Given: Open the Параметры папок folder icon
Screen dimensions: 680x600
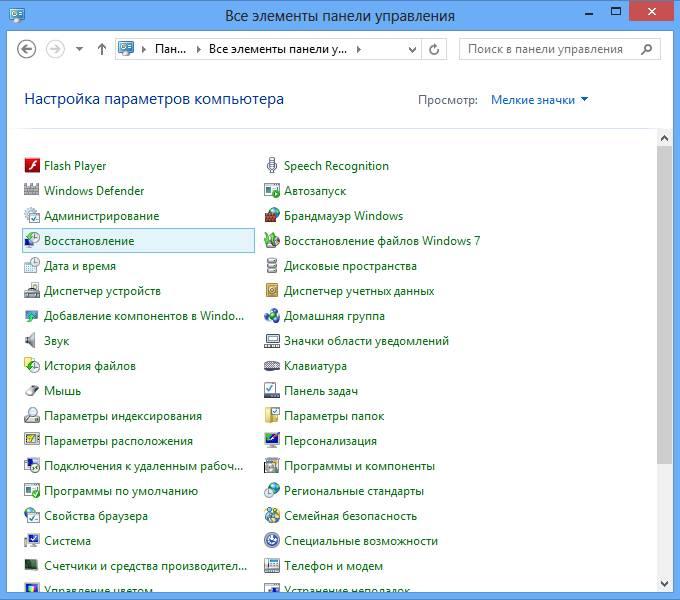Looking at the screenshot, I should pos(272,415).
